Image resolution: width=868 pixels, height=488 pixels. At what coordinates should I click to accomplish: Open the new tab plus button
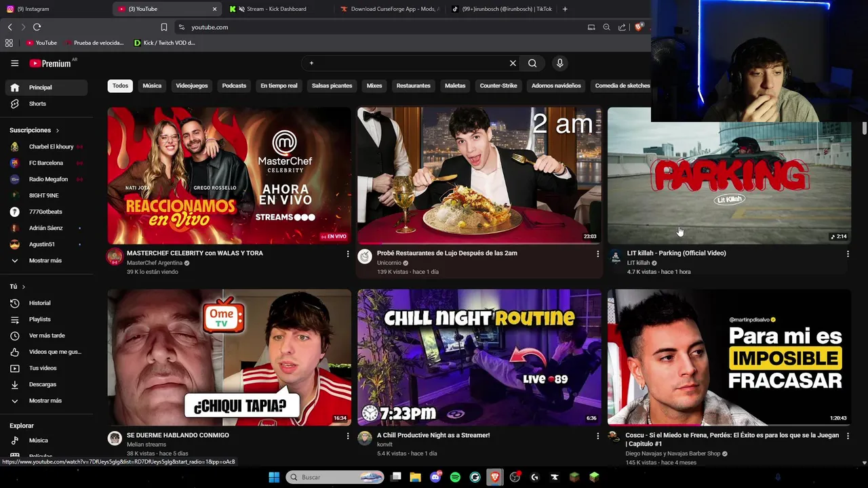pyautogui.click(x=565, y=9)
